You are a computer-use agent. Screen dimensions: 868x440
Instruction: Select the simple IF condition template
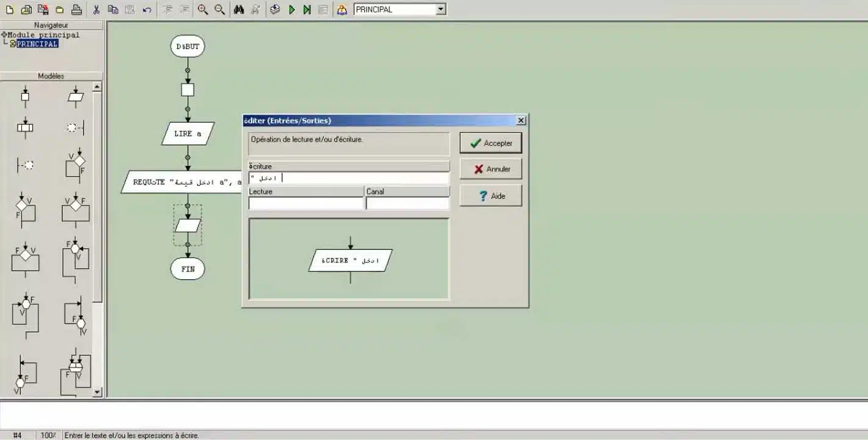(x=75, y=164)
